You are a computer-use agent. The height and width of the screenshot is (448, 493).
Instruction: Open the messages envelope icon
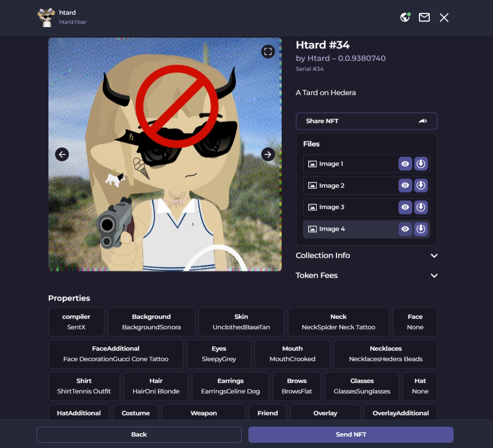(424, 18)
